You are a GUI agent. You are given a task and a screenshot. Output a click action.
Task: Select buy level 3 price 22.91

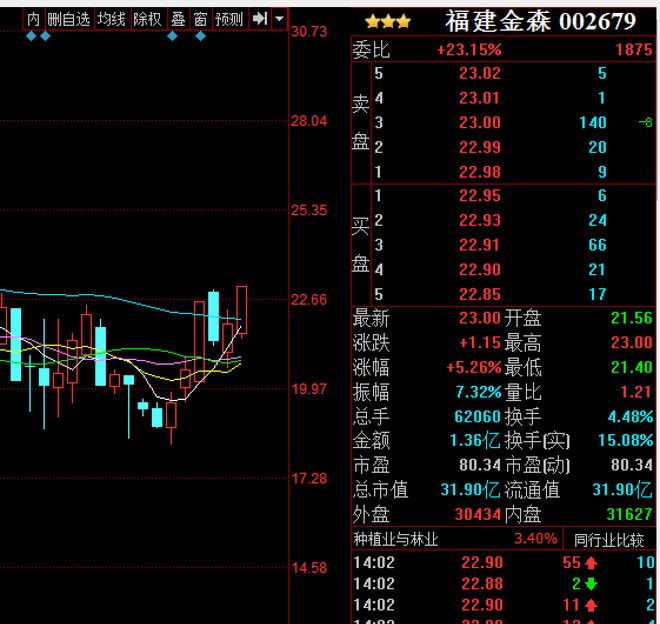[479, 245]
